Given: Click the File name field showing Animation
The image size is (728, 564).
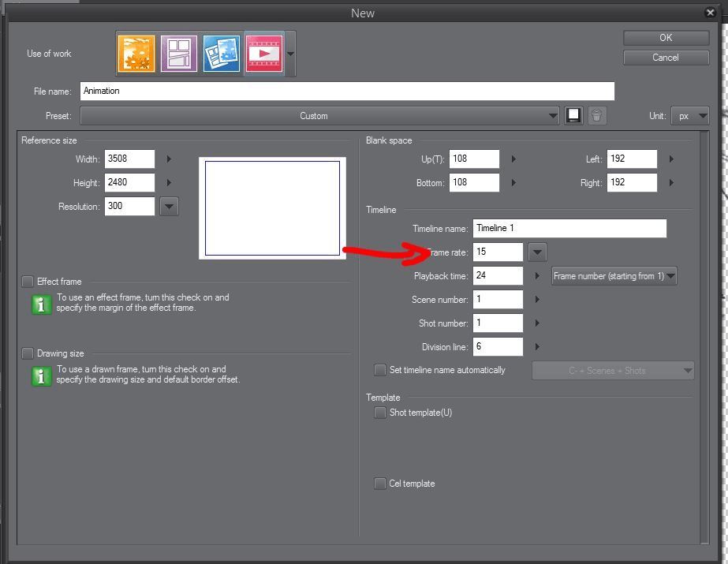Looking at the screenshot, I should 347,91.
